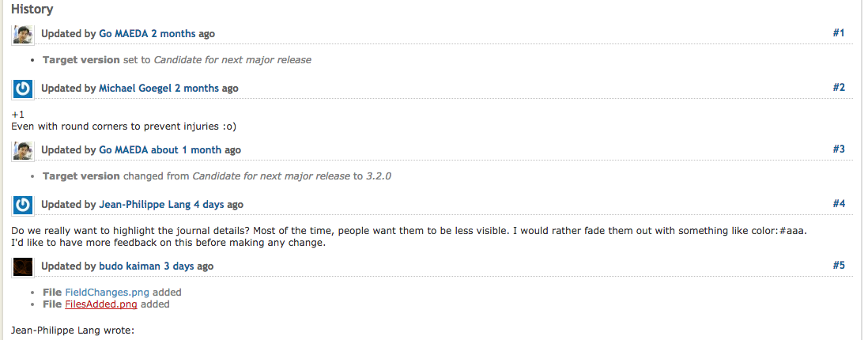The height and width of the screenshot is (340, 868).
Task: Click the "3 days" time link
Action: point(179,266)
